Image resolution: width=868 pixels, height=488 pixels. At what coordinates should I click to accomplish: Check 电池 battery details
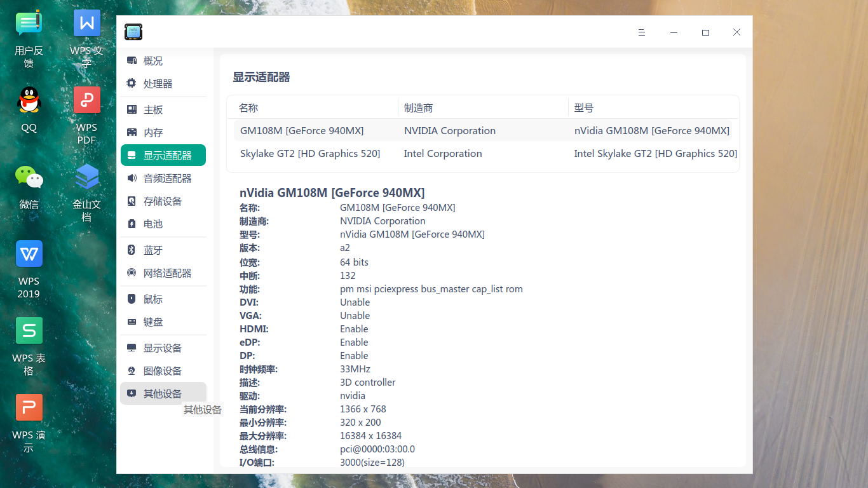click(154, 224)
